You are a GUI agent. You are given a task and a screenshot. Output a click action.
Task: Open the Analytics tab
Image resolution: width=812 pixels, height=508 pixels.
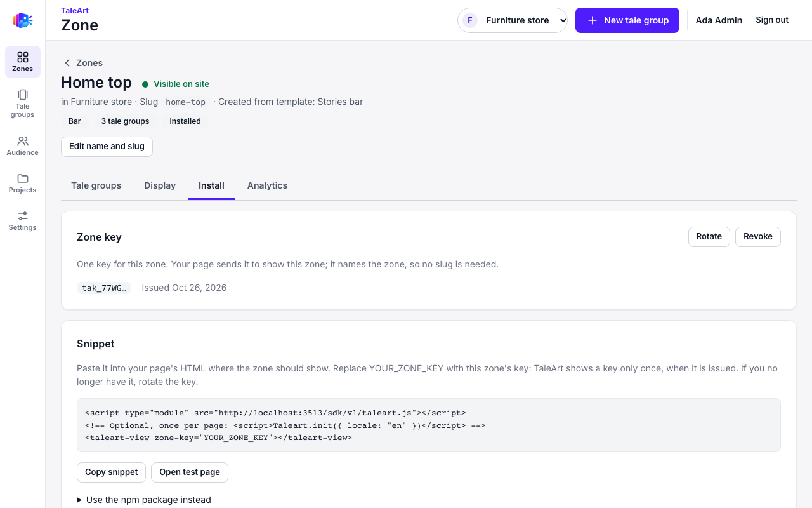[x=267, y=185]
